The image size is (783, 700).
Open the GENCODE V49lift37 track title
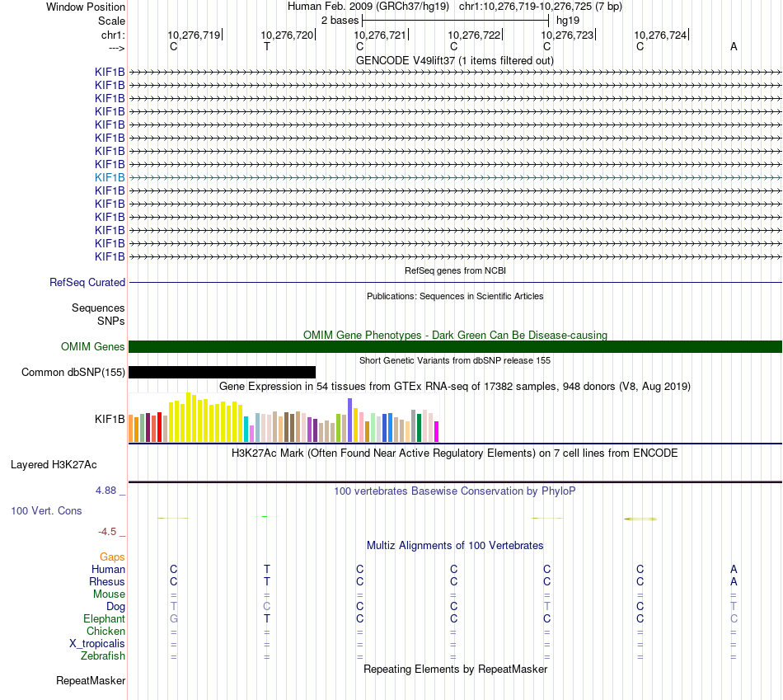(x=454, y=60)
